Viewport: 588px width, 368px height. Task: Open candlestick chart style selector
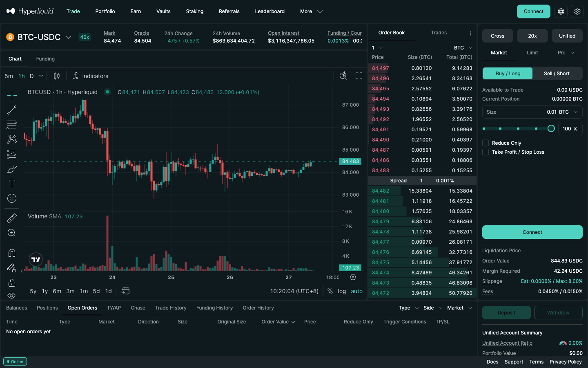(57, 76)
